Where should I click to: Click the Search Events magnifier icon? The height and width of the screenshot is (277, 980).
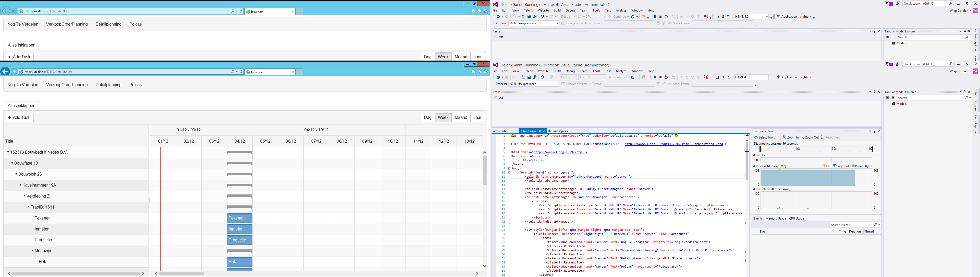[x=875, y=225]
